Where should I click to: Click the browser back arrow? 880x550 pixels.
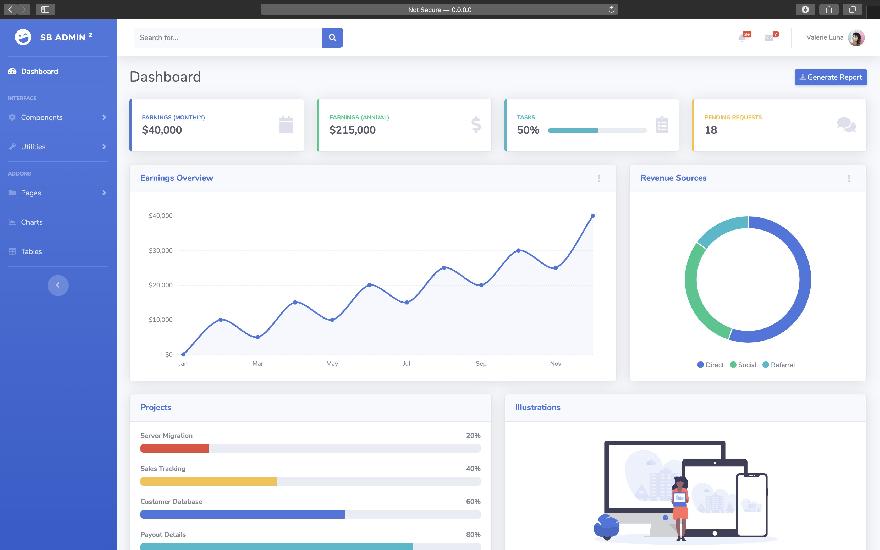(x=10, y=10)
